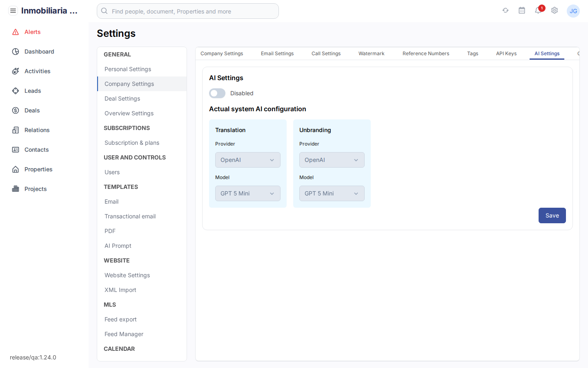Click the global search field
Screen dimensions: 588x368
[188, 11]
